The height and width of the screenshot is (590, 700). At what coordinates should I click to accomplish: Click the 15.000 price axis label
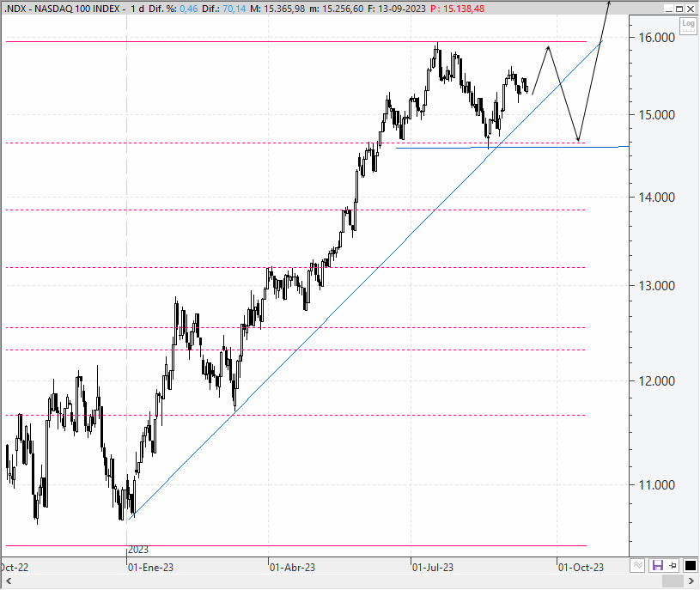tap(656, 115)
